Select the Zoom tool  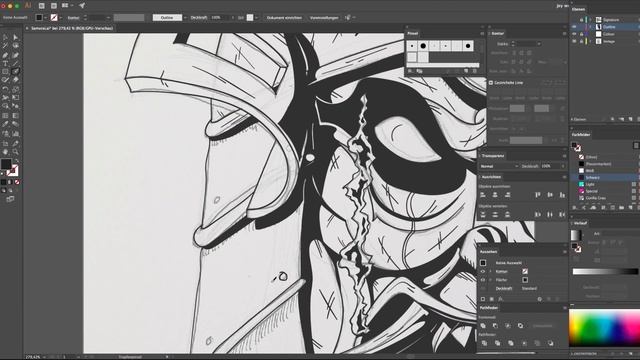(x=16, y=152)
